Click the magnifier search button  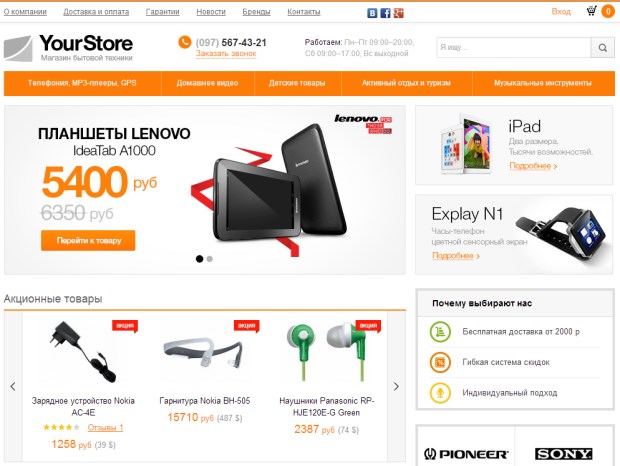[x=602, y=48]
